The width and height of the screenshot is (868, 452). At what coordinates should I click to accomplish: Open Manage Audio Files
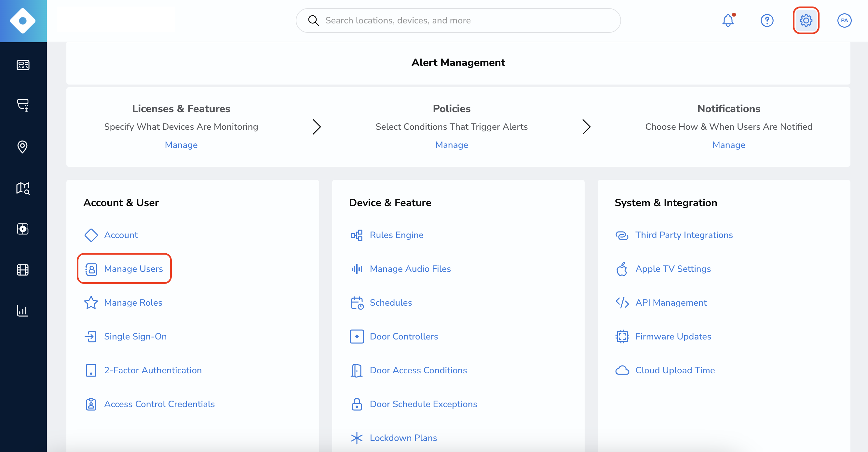pyautogui.click(x=410, y=269)
